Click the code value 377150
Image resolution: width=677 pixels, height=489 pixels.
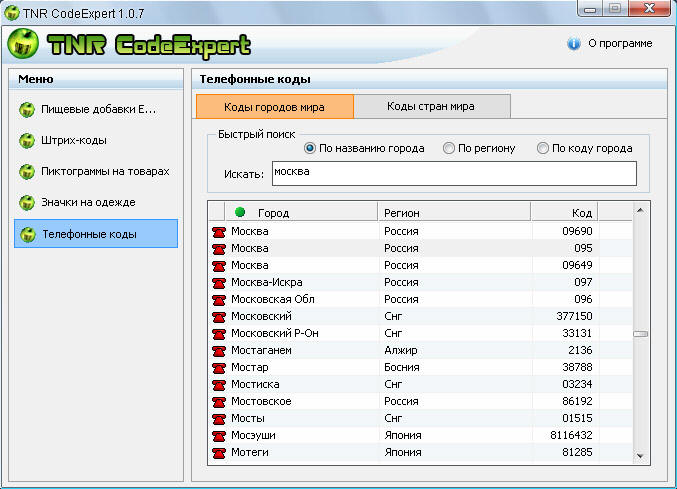574,316
